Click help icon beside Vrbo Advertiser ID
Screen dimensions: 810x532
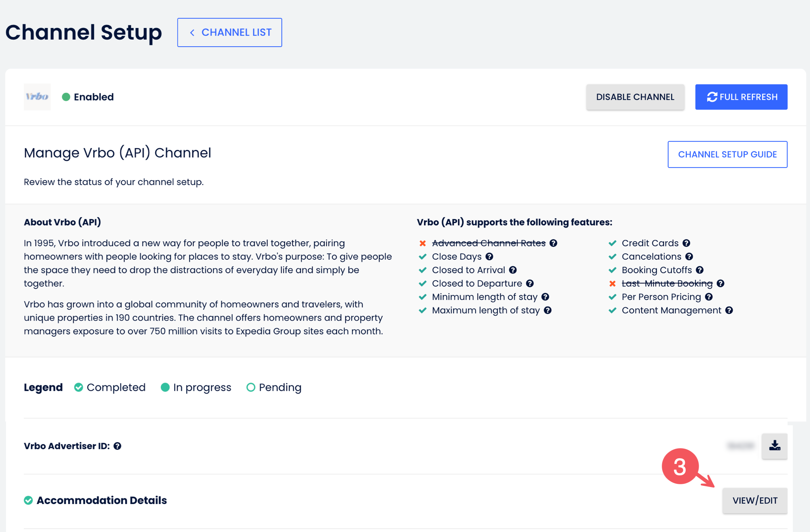pos(117,446)
